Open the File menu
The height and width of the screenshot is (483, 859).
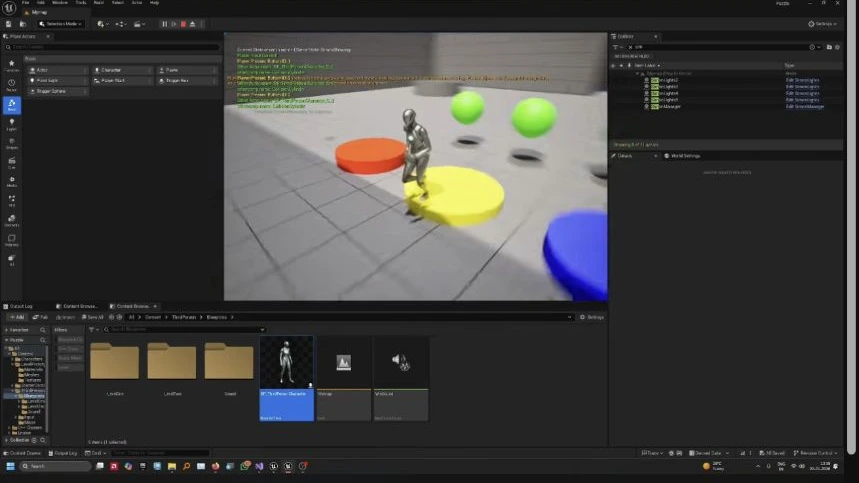26,3
